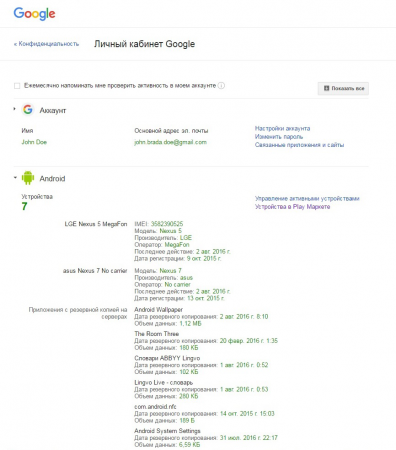Image resolution: width=396 pixels, height=450 pixels.
Task: Click the Android section title
Action: (x=52, y=179)
